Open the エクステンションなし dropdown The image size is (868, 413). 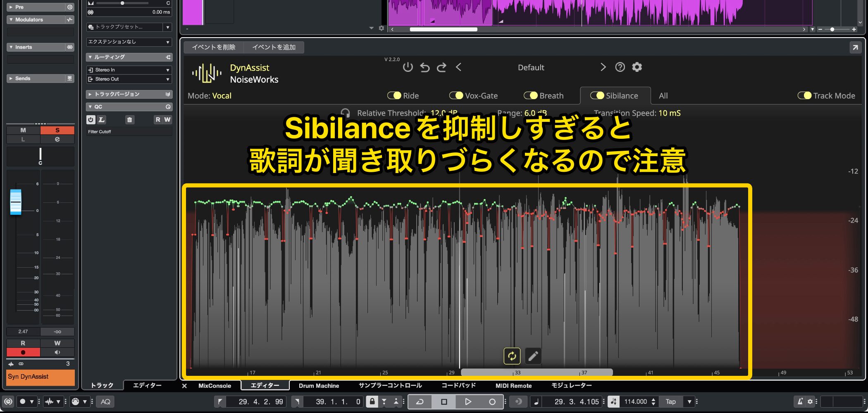[129, 42]
